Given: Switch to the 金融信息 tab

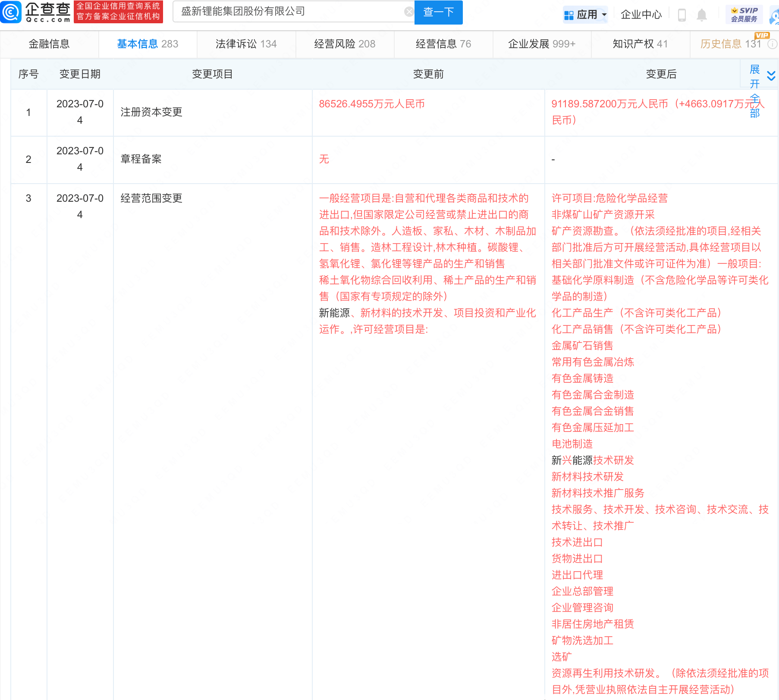Looking at the screenshot, I should click(x=49, y=44).
